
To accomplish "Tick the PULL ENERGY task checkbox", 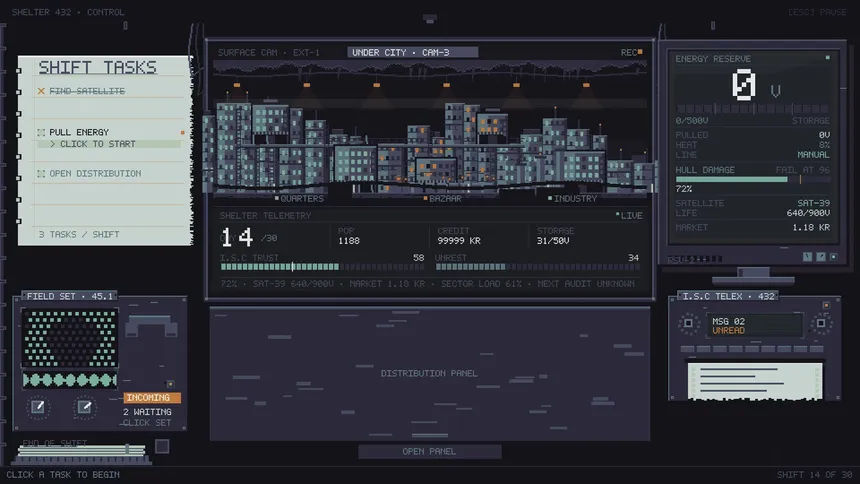I will coord(41,132).
